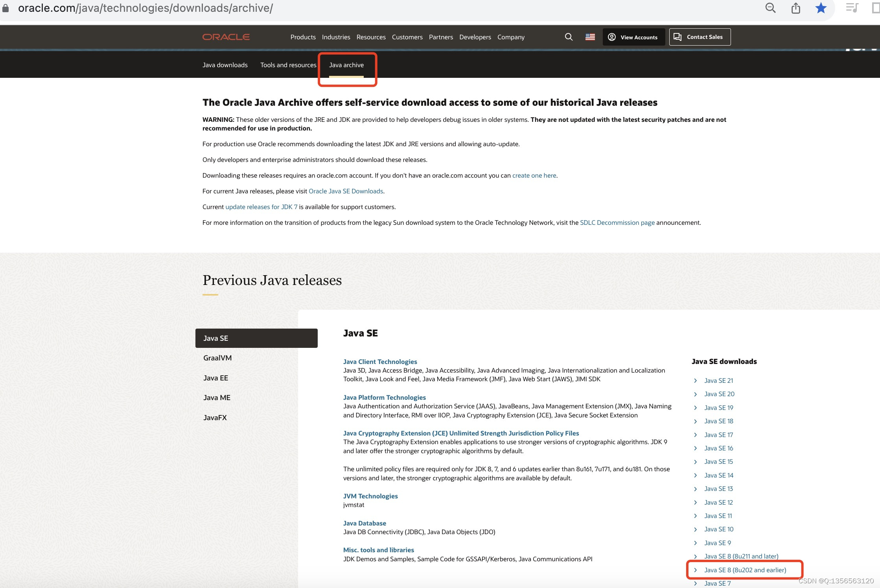This screenshot has width=880, height=588.
Task: Open 'update releases for JDK 7' link
Action: click(261, 207)
